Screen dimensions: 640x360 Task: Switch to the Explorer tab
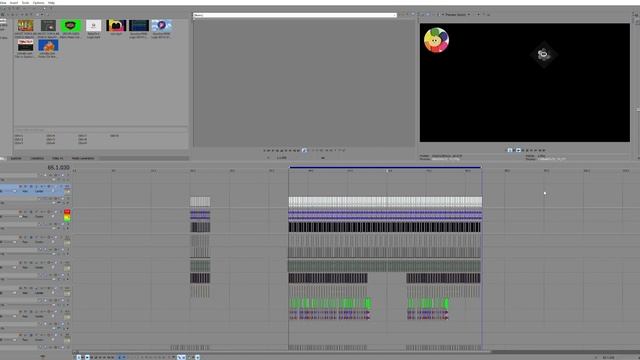(16, 158)
